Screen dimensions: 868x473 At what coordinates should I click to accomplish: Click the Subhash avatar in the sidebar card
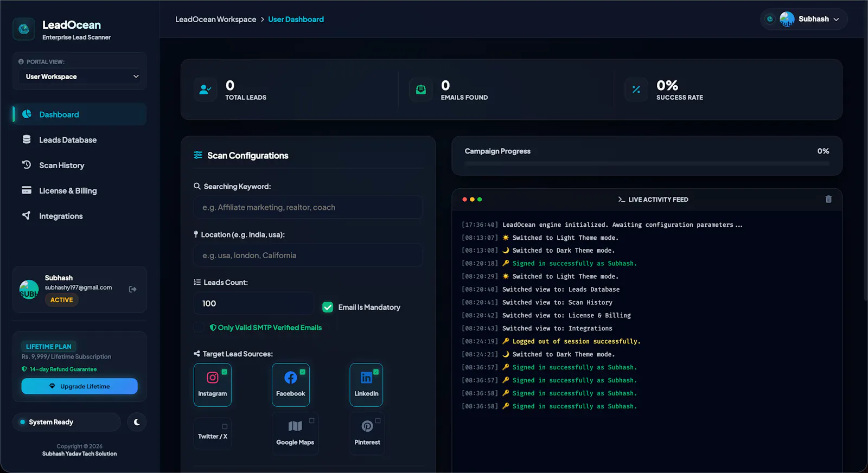click(29, 289)
